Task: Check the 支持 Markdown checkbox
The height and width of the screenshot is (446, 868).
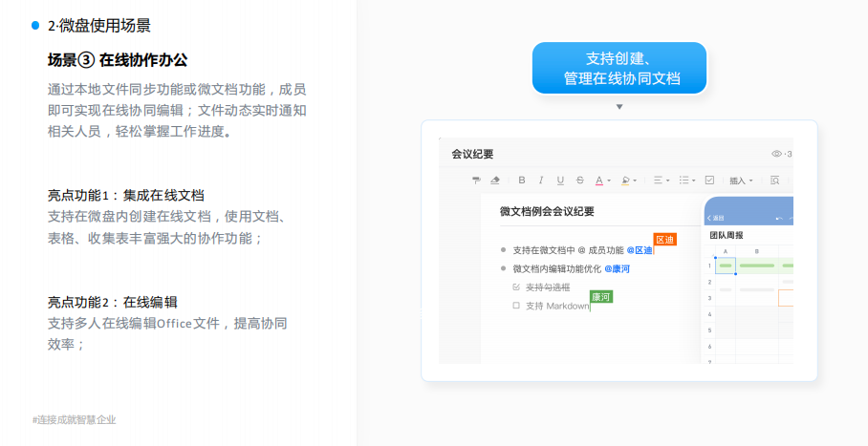Action: (x=517, y=306)
